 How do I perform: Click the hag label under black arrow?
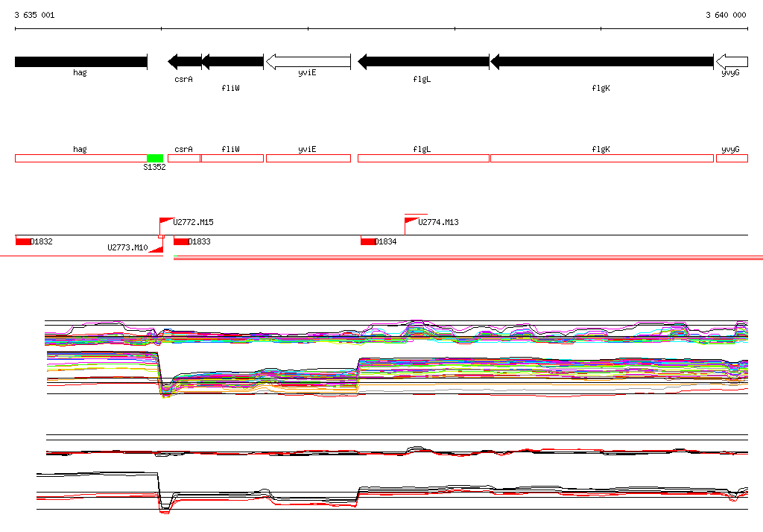[80, 72]
